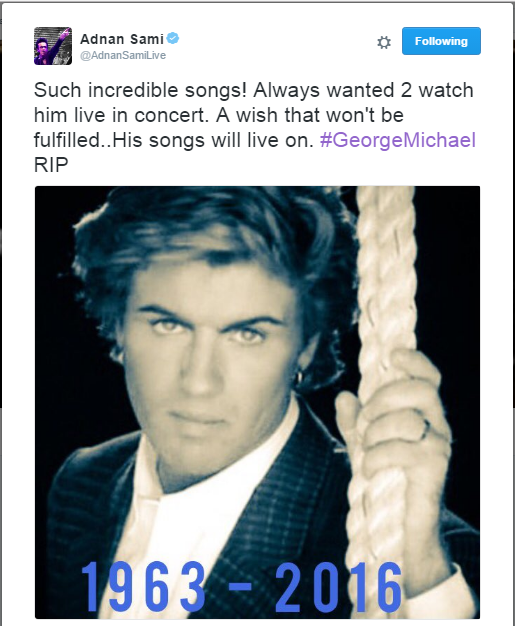The image size is (515, 626).
Task: Click the 2016 year in the photo caption
Action: pos(339,587)
